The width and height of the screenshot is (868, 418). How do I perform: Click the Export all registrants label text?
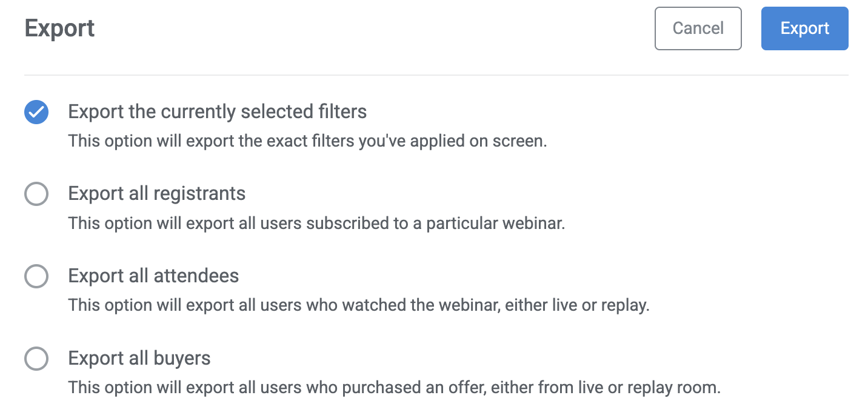[156, 193]
